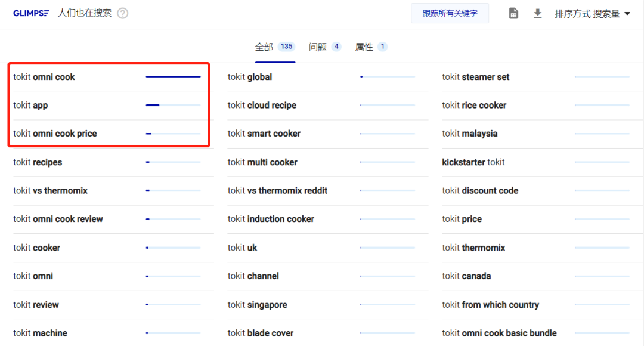Click the 'kickstarter tokit' keyword

point(473,162)
